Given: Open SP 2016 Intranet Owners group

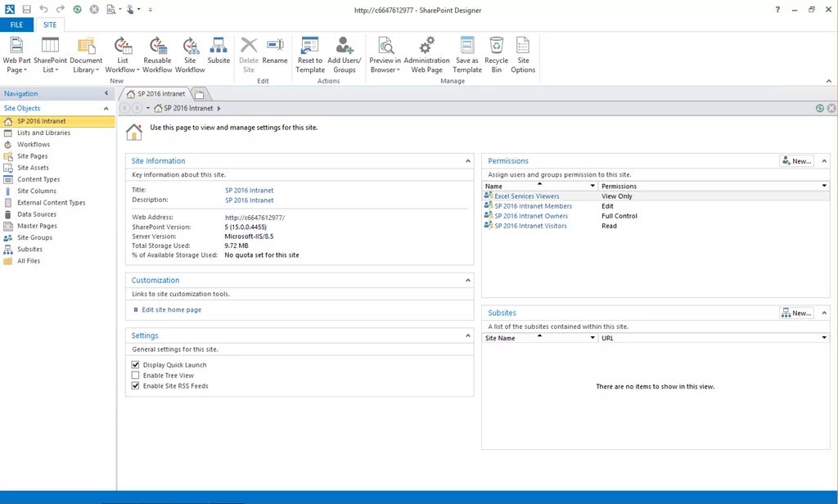Looking at the screenshot, I should pos(530,216).
